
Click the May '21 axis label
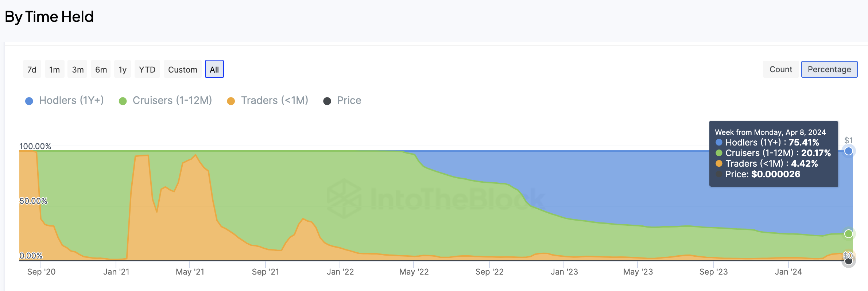tap(190, 272)
